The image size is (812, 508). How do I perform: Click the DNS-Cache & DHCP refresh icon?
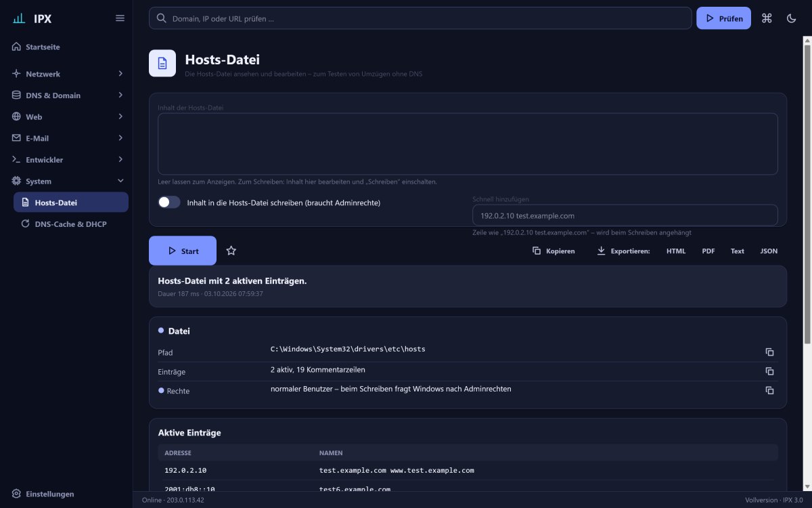tap(26, 224)
